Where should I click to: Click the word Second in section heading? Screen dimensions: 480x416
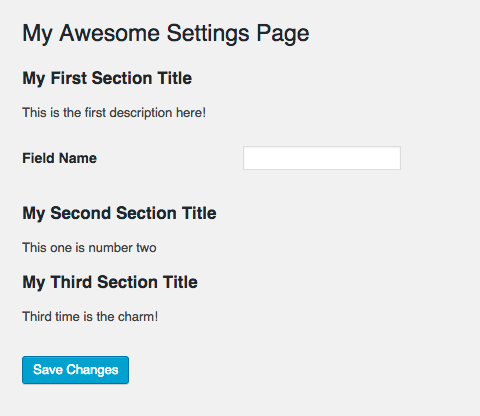pyautogui.click(x=81, y=213)
